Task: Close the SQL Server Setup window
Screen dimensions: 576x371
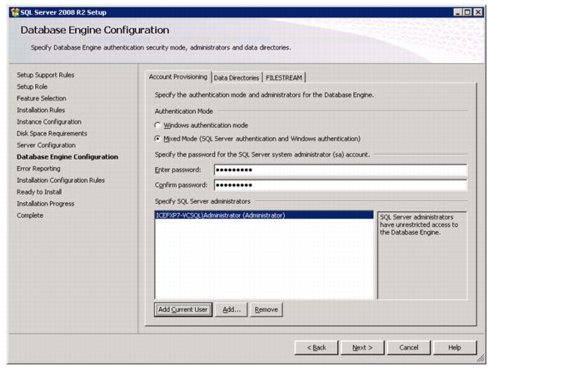Action: pos(478,12)
